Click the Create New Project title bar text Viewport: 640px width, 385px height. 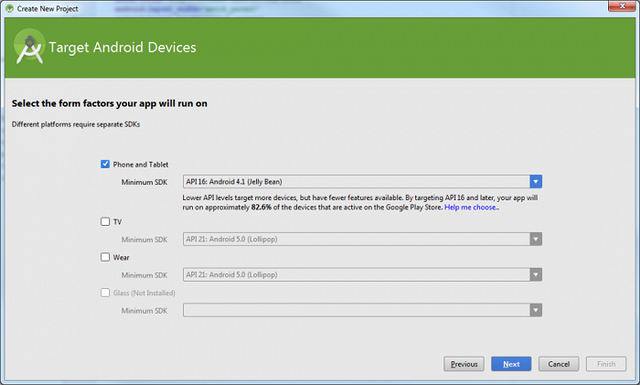click(x=47, y=9)
